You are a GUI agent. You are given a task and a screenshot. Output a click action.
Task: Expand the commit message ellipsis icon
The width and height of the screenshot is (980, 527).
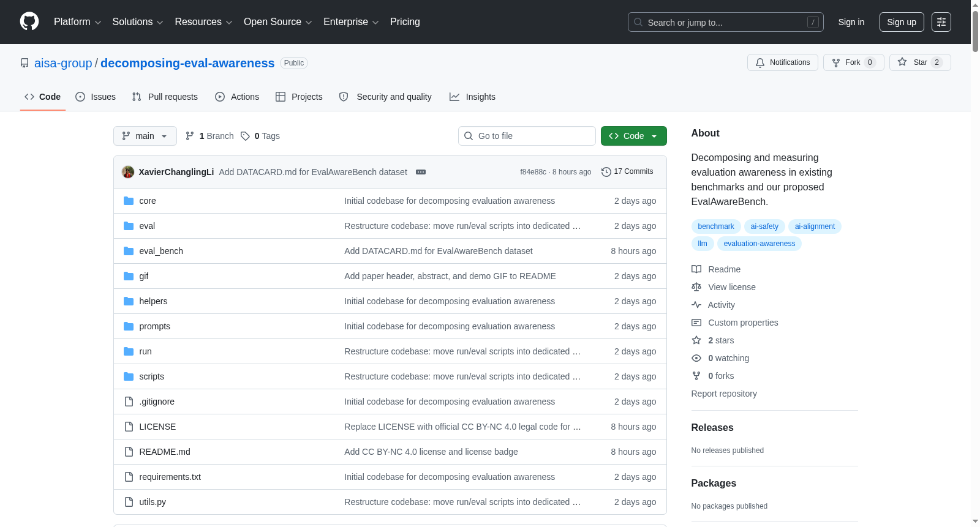[x=421, y=172]
